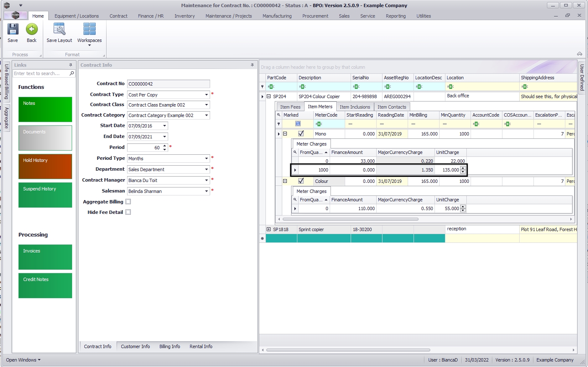Image resolution: width=588 pixels, height=367 pixels.
Task: Open the Invoices tile
Action: coord(45,257)
